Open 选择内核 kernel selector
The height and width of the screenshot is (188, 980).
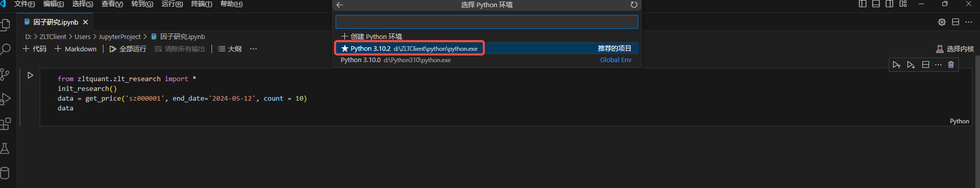[x=955, y=49]
